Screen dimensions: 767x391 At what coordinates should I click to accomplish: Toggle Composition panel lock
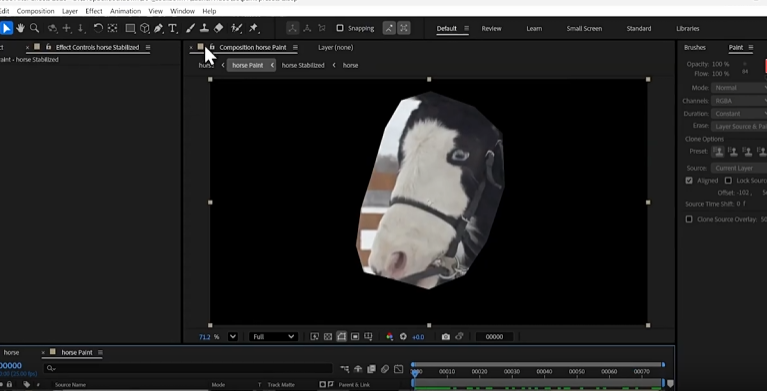212,47
